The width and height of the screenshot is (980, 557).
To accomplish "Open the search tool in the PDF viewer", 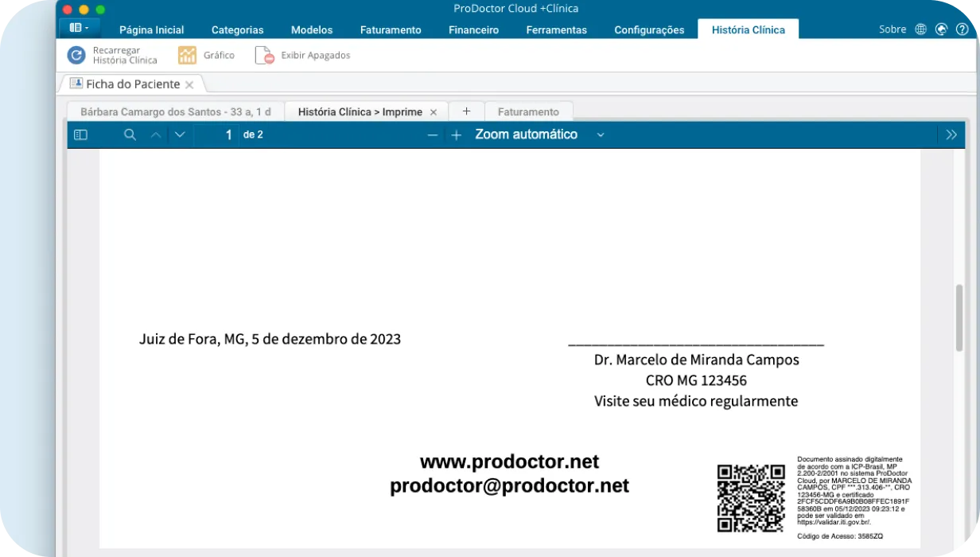I will coord(130,134).
